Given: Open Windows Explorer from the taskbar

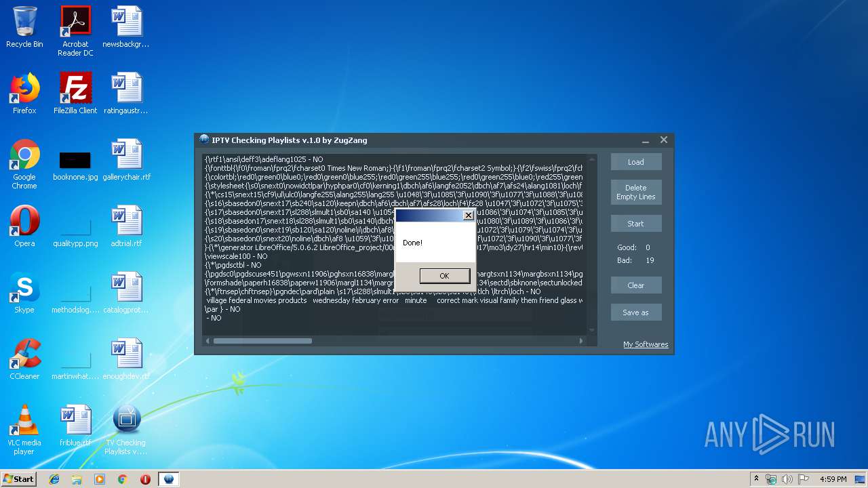Looking at the screenshot, I should pyautogui.click(x=77, y=479).
